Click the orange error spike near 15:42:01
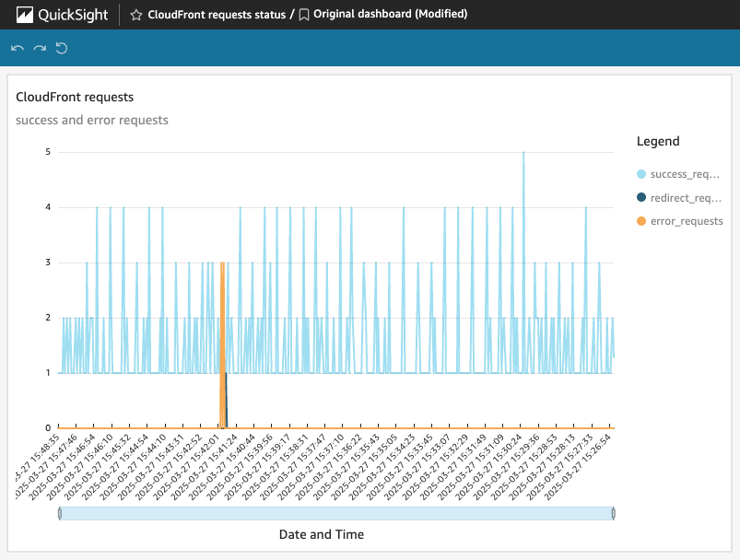 coord(222,341)
